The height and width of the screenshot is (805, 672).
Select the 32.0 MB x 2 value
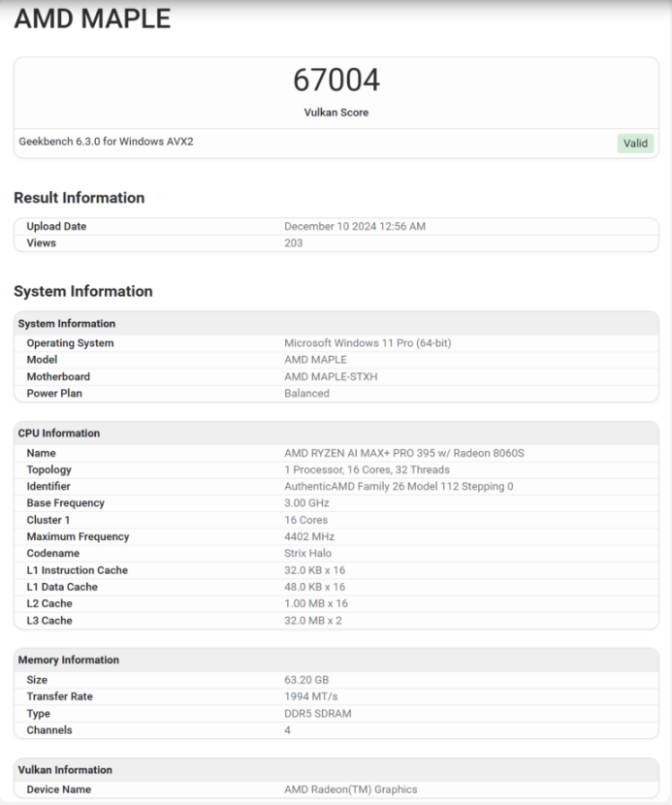[x=313, y=620]
